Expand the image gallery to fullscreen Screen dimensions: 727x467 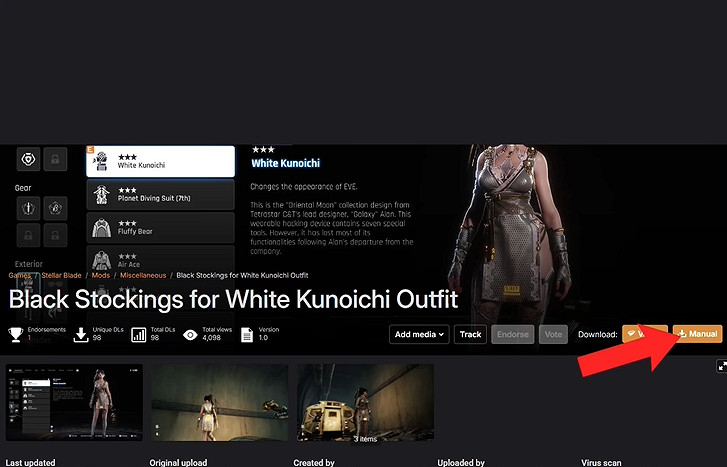click(721, 367)
